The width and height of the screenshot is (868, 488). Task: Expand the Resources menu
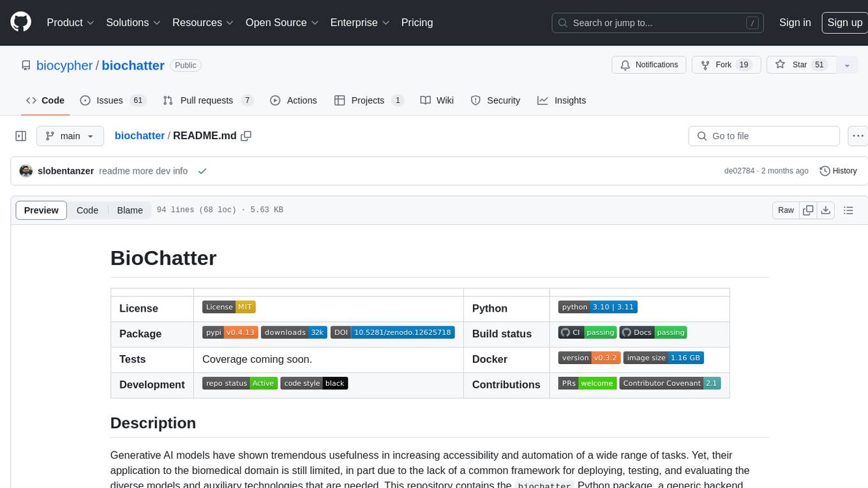pos(202,22)
